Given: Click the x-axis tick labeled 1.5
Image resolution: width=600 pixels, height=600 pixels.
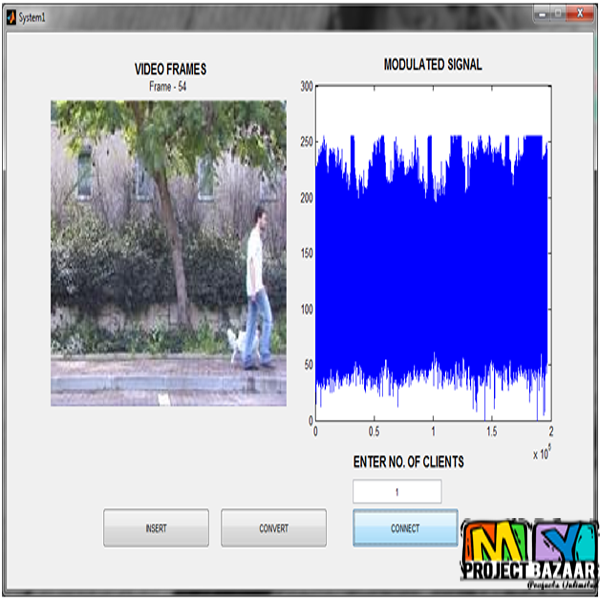Looking at the screenshot, I should coord(491,433).
